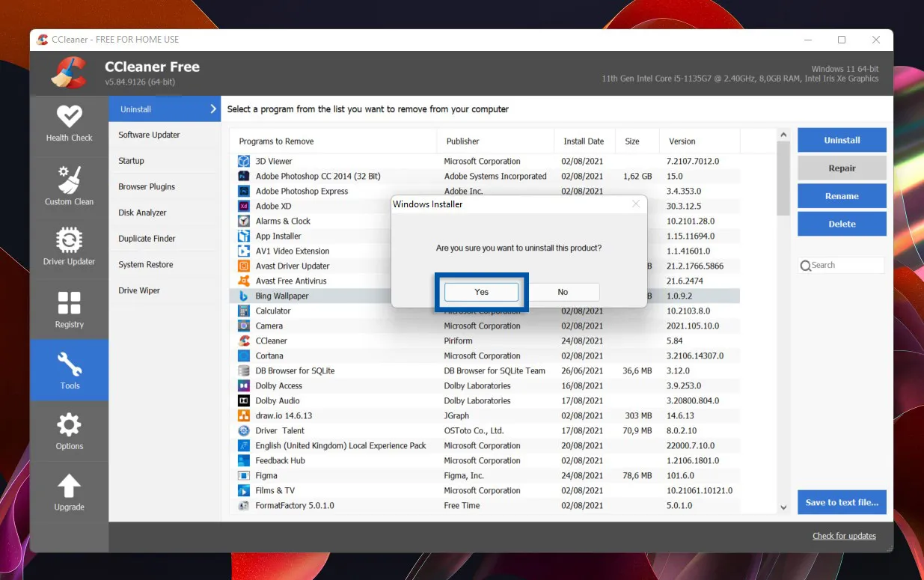The image size is (924, 580).
Task: Click Delete in the right panel
Action: point(842,223)
